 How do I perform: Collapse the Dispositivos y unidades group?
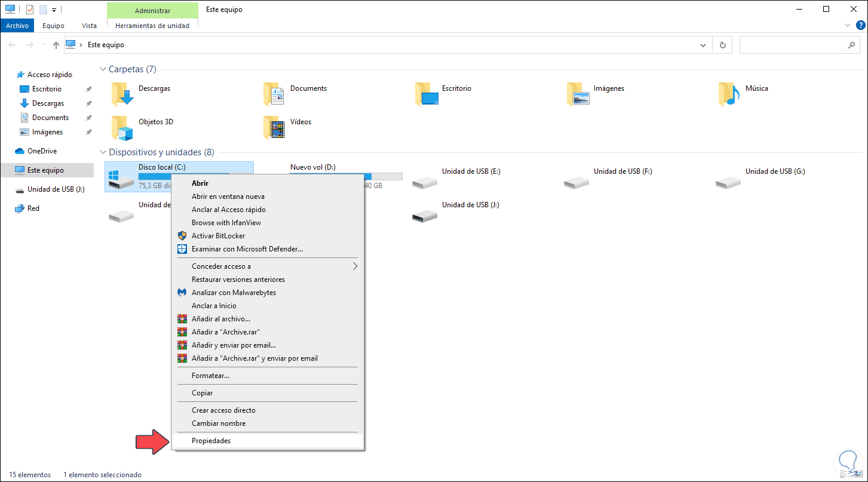point(103,152)
